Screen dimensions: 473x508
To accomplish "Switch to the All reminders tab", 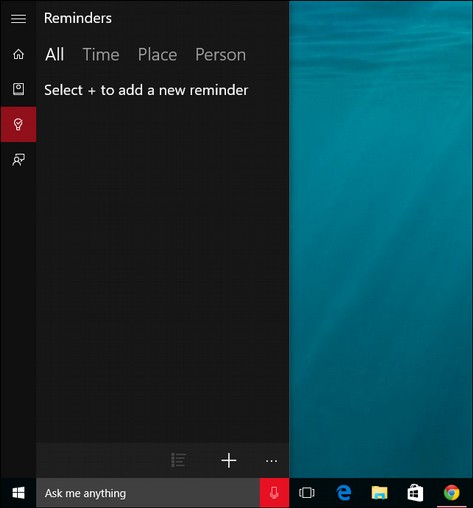I will [x=55, y=54].
